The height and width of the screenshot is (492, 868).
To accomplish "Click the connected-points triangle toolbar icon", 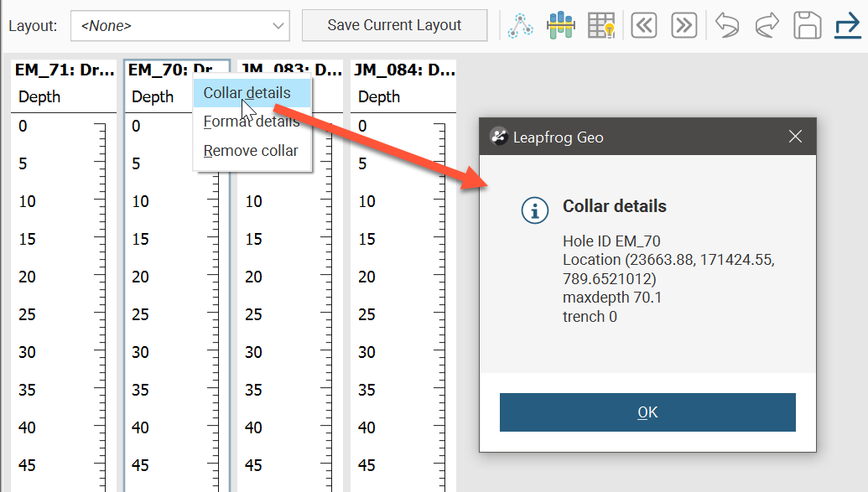I will (x=520, y=25).
